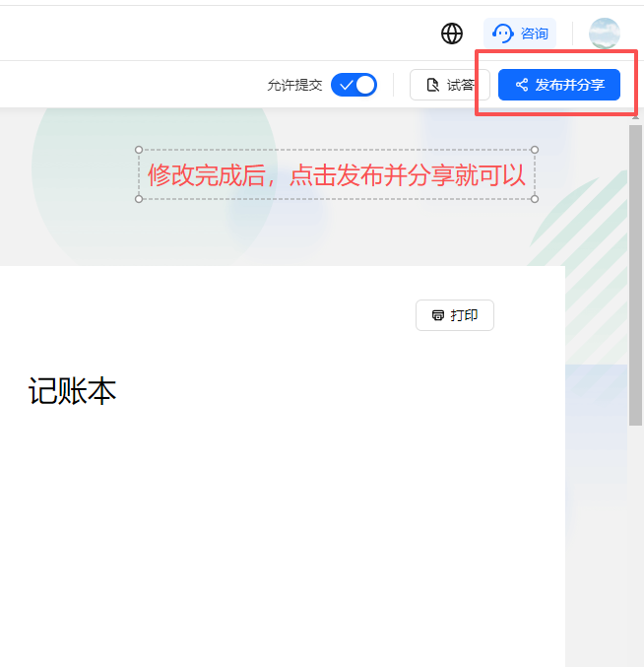Click the 打印 button text

tap(464, 315)
